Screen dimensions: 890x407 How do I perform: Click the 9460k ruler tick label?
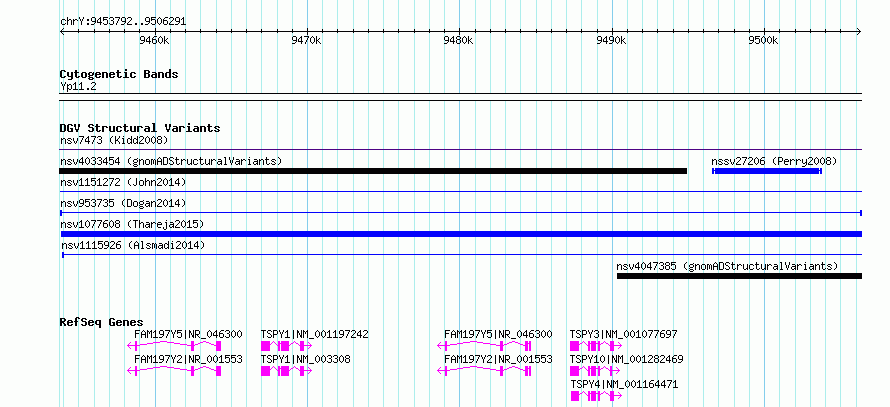pos(154,40)
